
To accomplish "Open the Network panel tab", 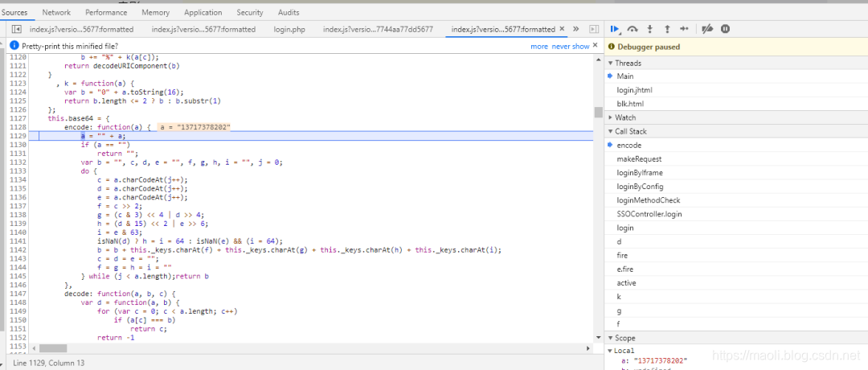I will pos(56,12).
